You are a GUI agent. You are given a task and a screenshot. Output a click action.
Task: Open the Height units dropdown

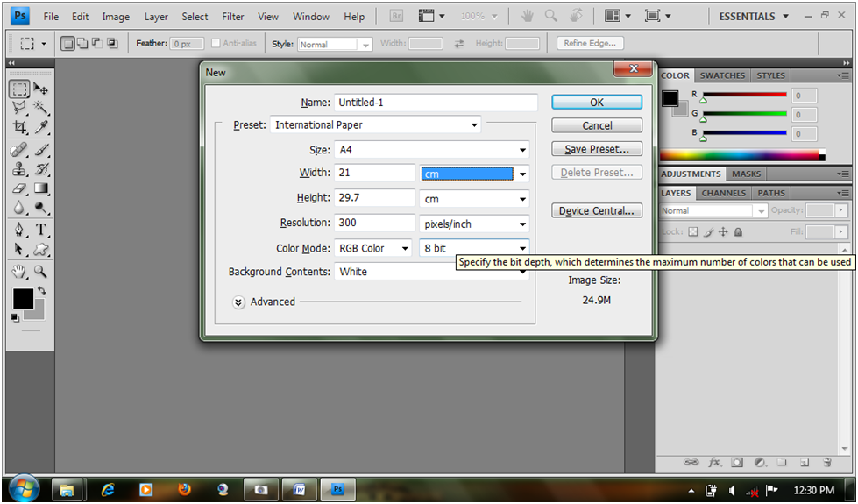point(474,199)
